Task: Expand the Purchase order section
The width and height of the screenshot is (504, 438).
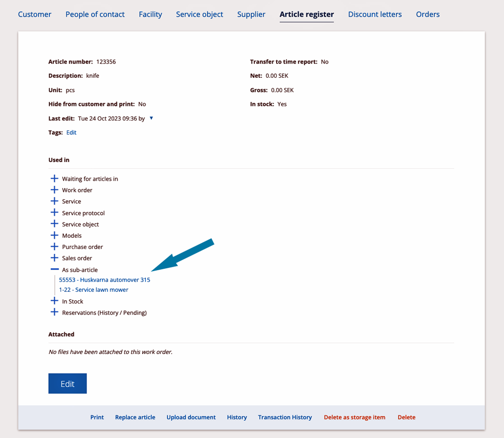Action: (54, 247)
